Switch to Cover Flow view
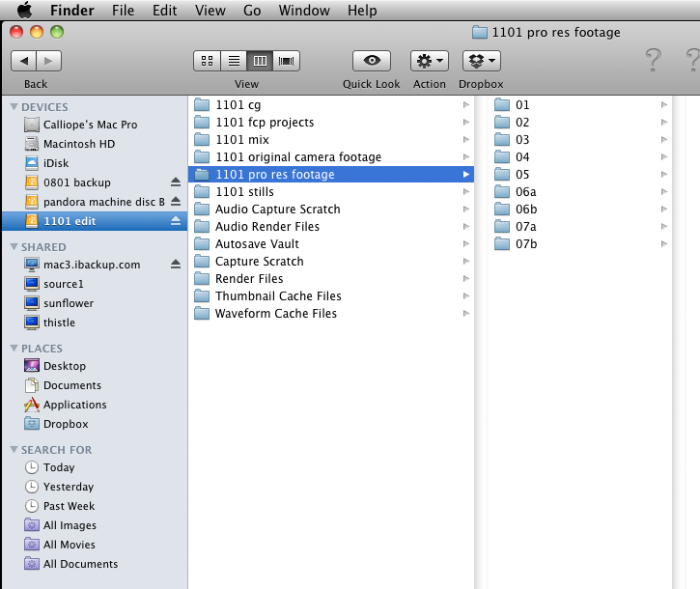 tap(287, 61)
